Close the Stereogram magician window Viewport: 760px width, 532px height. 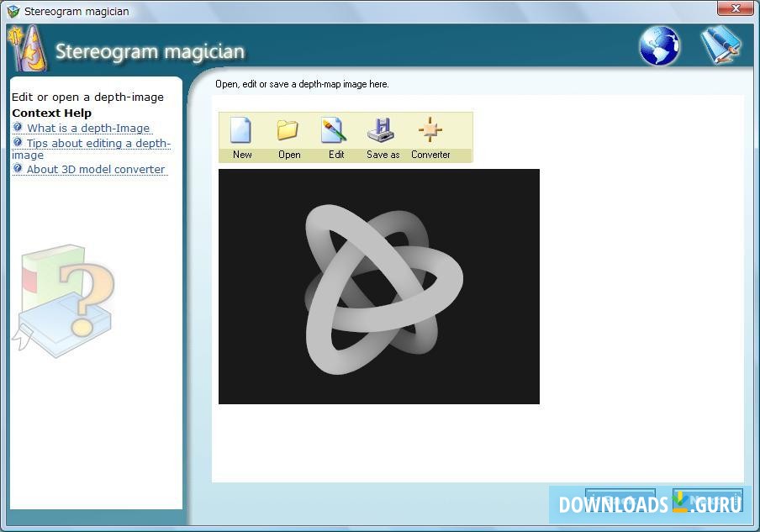coord(735,8)
